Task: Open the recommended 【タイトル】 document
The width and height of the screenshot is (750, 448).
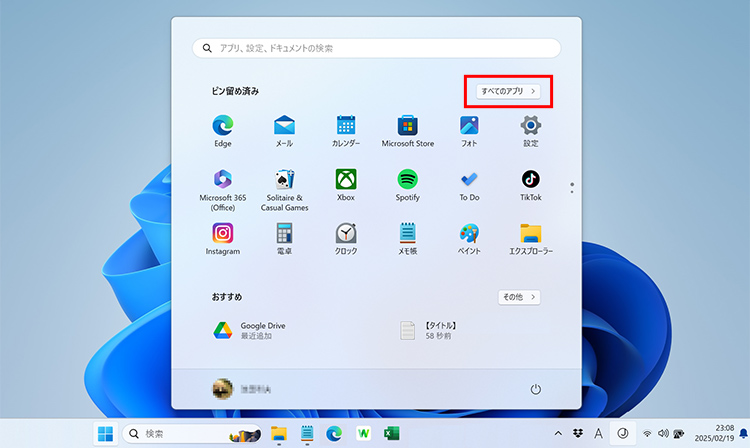Action: tap(440, 330)
